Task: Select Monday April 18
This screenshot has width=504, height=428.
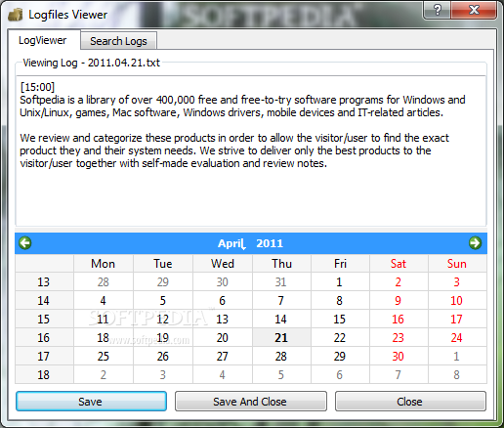Action: point(104,337)
